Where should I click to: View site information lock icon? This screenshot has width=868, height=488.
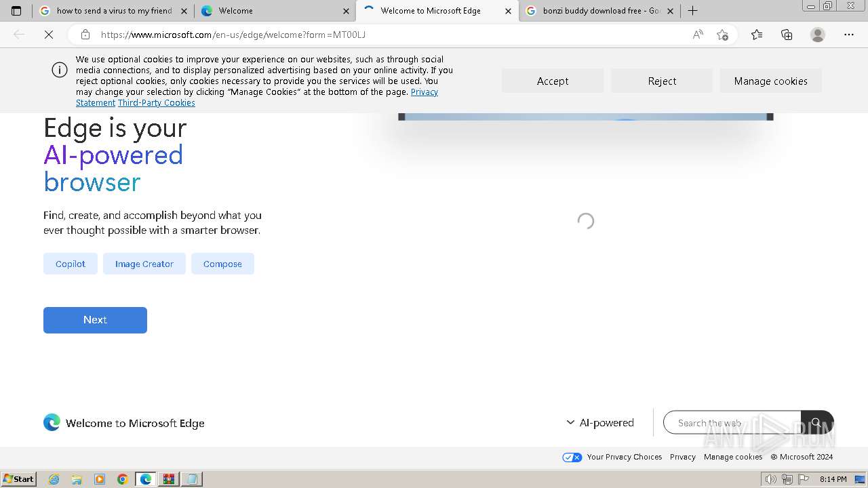[x=85, y=35]
